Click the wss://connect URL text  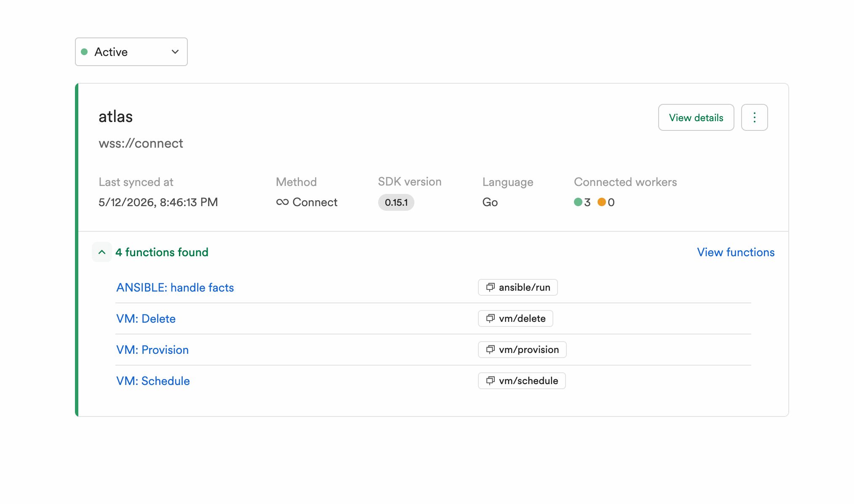coord(141,143)
